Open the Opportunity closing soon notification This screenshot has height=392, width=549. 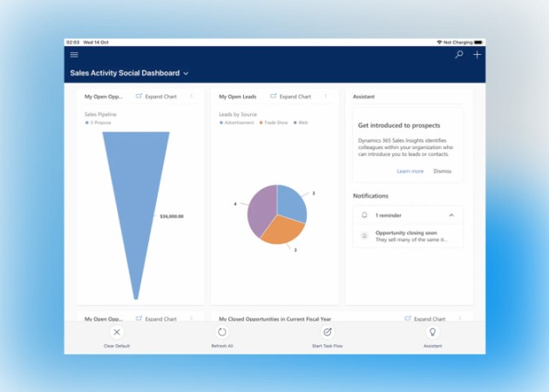coord(408,236)
